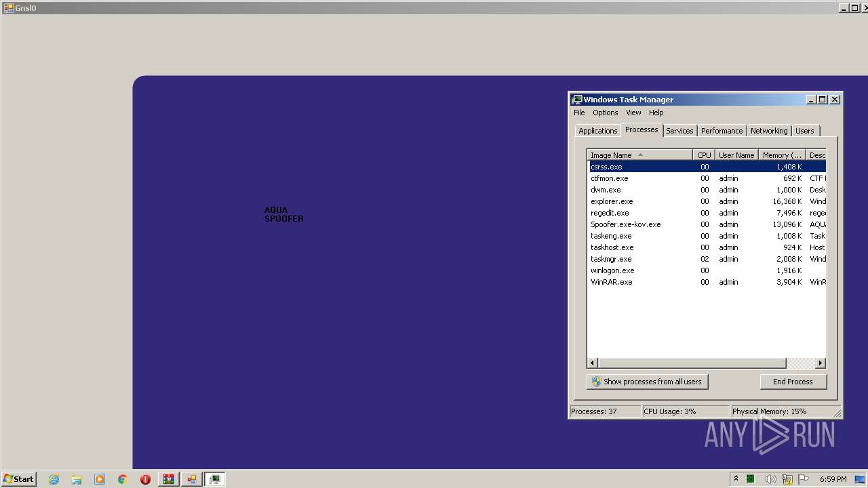Select the taskeng.exe process row
Image resolution: width=868 pixels, height=488 pixels.
(707, 236)
